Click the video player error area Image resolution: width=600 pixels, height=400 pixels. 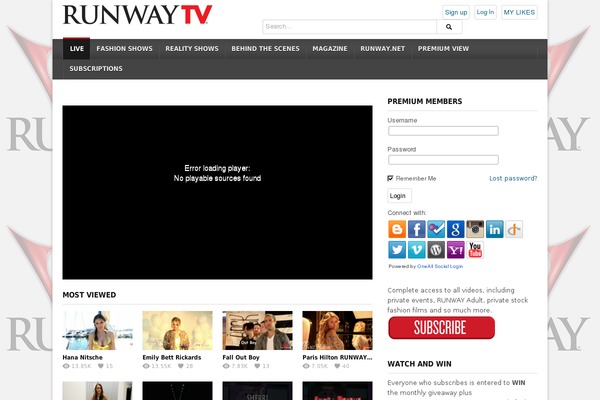(217, 192)
